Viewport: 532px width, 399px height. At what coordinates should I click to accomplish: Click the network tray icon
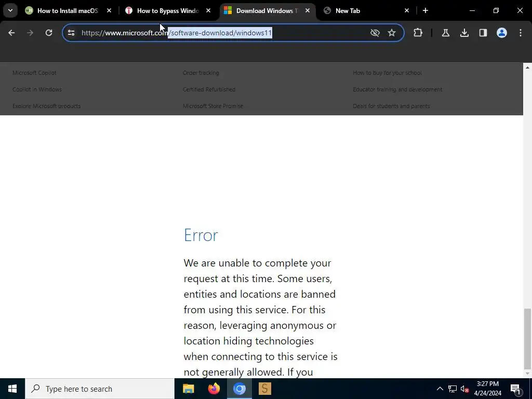click(453, 389)
